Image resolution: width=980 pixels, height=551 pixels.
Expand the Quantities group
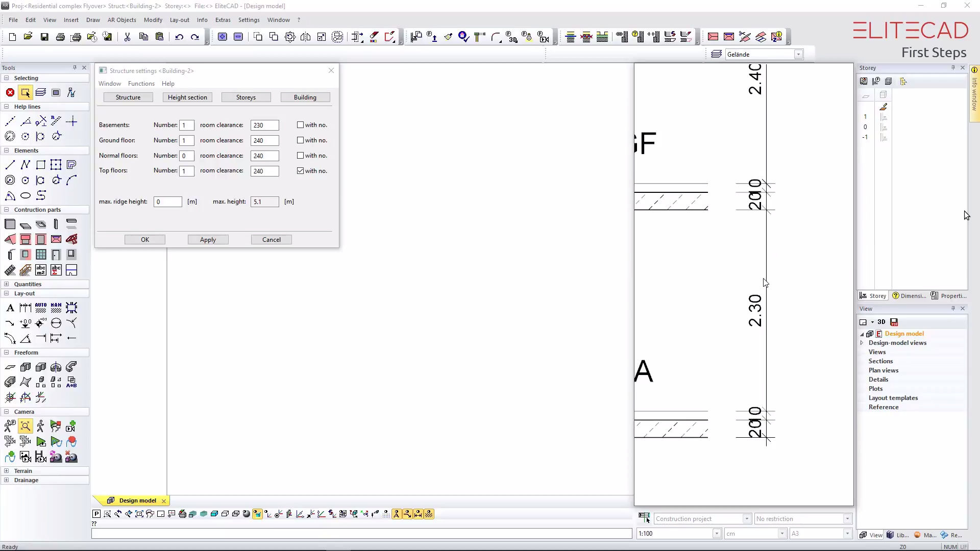click(7, 284)
